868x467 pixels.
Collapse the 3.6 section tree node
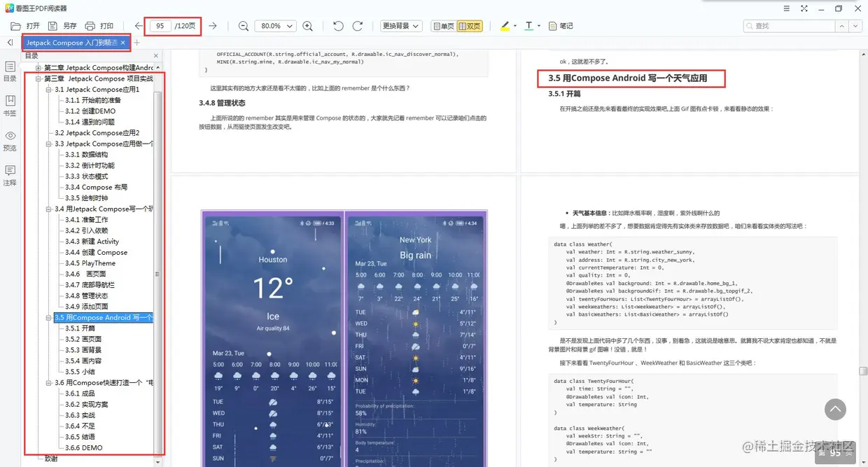tap(49, 382)
